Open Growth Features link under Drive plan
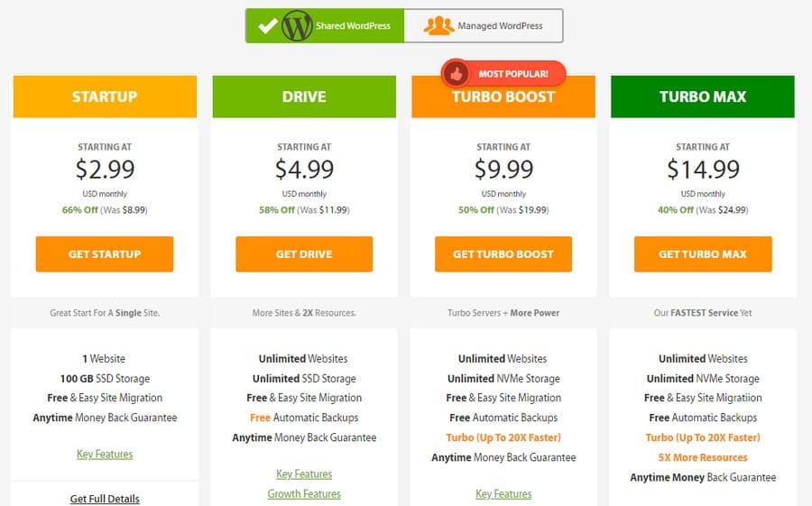This screenshot has width=812, height=506. click(x=304, y=494)
